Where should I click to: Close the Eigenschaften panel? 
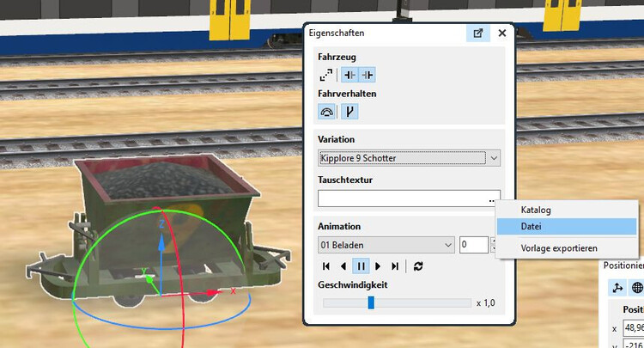coord(502,34)
